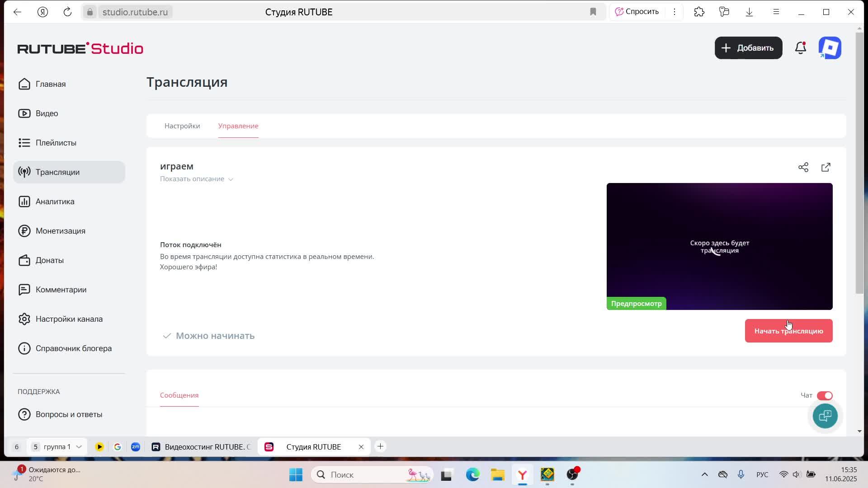
Task: Expand the Показать описание dropdown
Action: click(x=197, y=179)
